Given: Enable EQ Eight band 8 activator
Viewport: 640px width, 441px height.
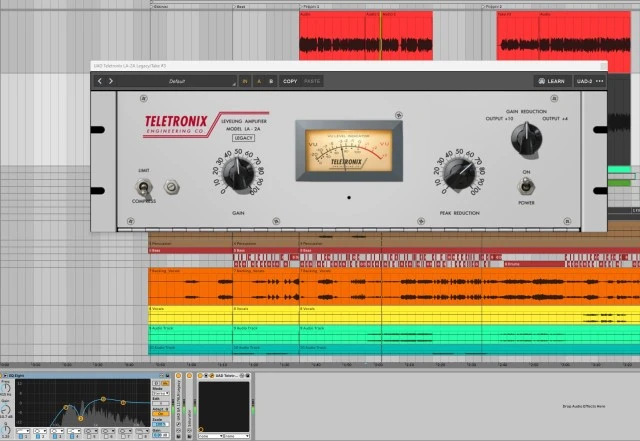Looking at the screenshot, I should (140, 437).
